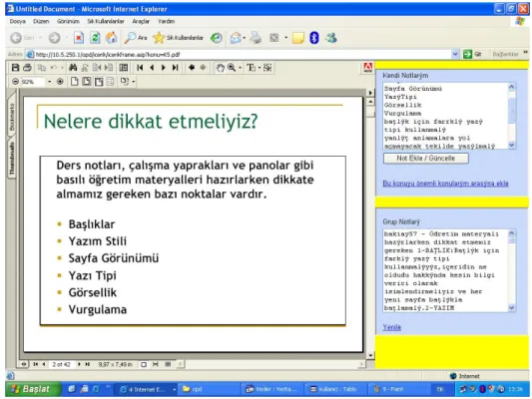This screenshot has height=399, width=532.
Task: Click the Print icon in PDF toolbar
Action: tap(27, 68)
